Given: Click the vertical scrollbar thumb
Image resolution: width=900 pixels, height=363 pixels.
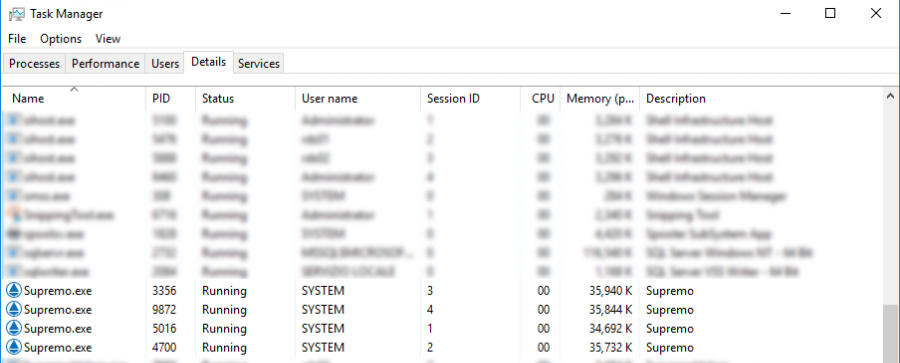Looking at the screenshot, I should tap(891, 333).
